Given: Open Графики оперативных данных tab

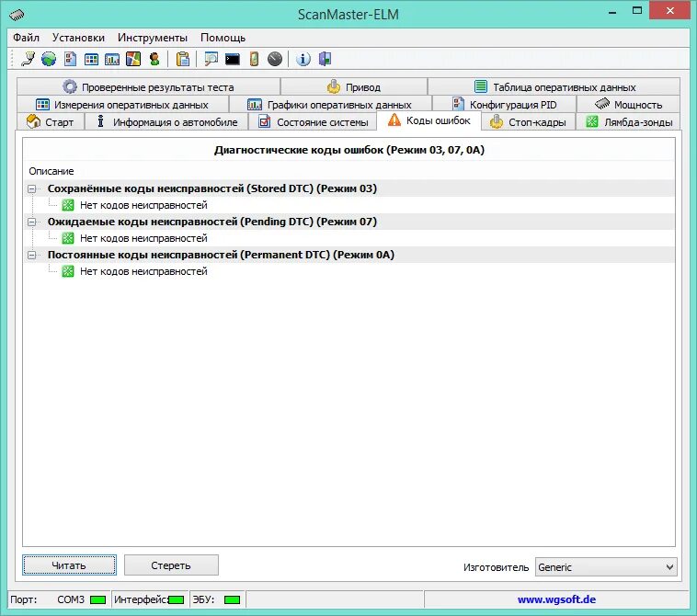Looking at the screenshot, I should point(330,105).
